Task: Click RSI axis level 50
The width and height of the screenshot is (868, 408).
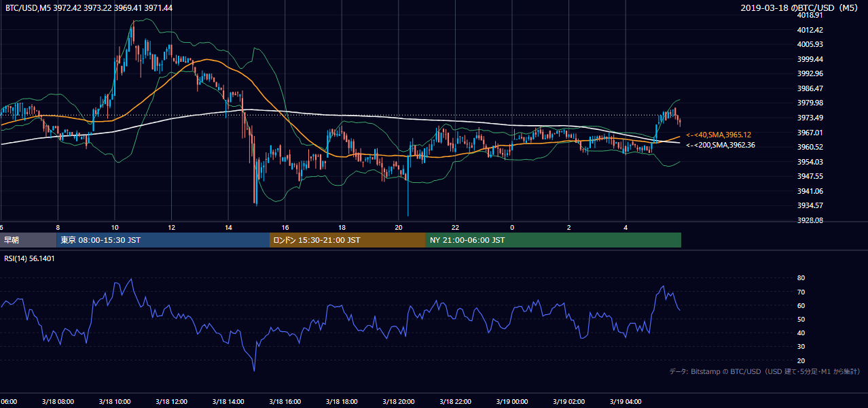Action: point(801,319)
